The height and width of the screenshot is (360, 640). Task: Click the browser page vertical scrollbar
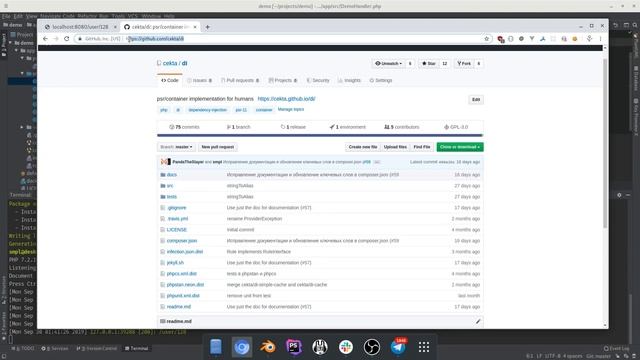605,144
